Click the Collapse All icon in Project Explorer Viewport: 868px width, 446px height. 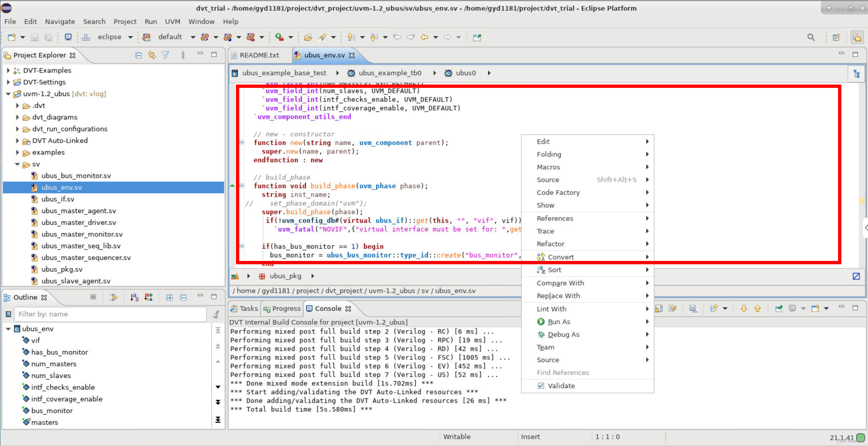(x=138, y=55)
